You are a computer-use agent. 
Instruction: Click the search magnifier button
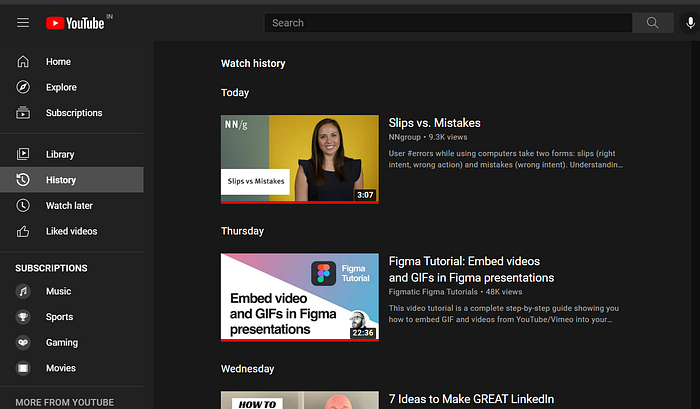pyautogui.click(x=653, y=23)
